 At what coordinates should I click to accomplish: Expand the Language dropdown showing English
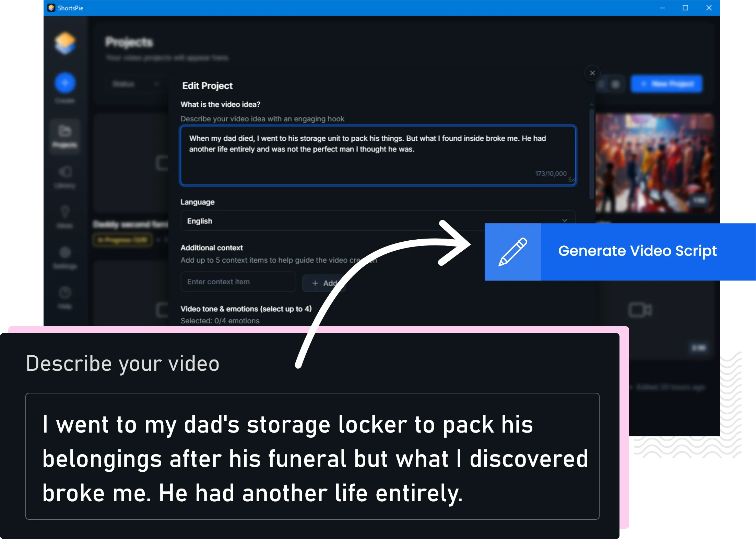[378, 221]
